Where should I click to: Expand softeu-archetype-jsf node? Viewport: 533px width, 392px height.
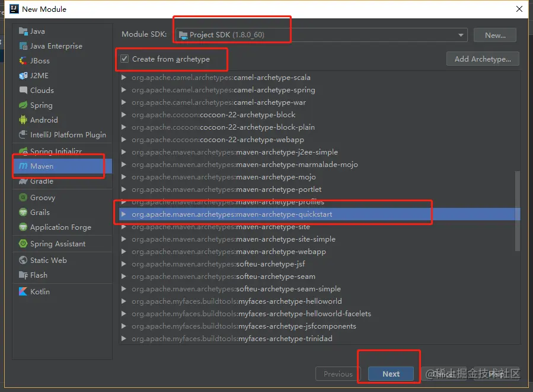(x=124, y=264)
